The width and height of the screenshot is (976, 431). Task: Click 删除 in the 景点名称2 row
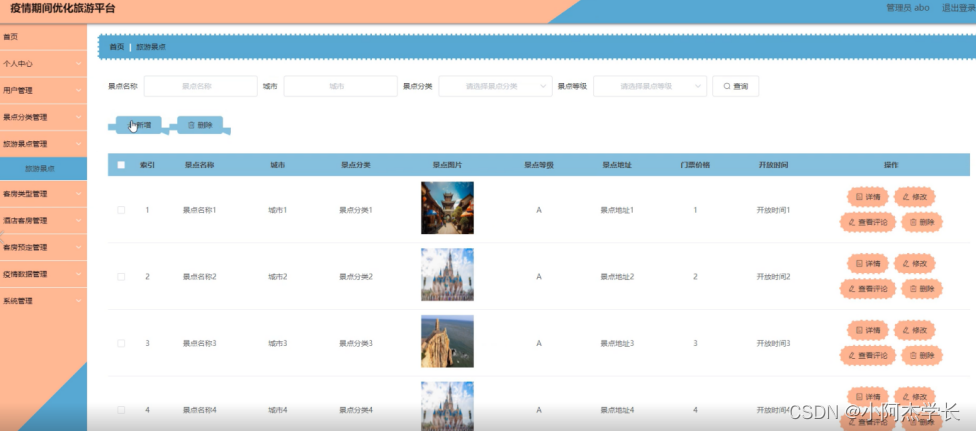[922, 288]
